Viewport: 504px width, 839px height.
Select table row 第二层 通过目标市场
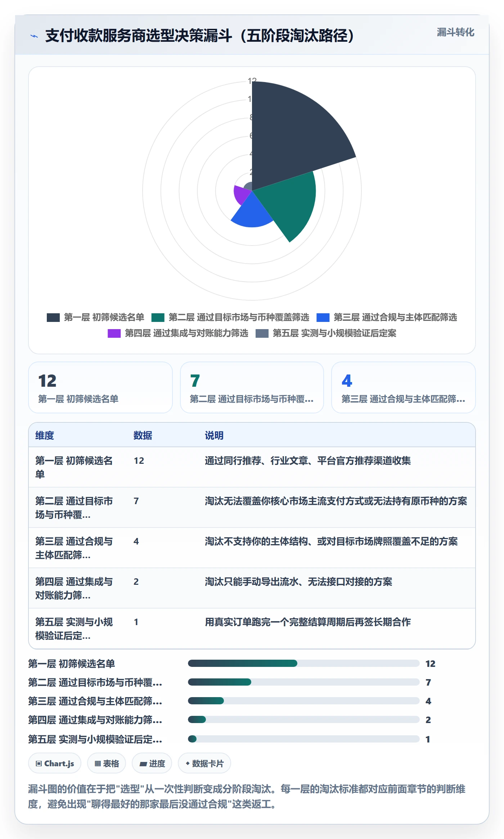pyautogui.click(x=252, y=508)
